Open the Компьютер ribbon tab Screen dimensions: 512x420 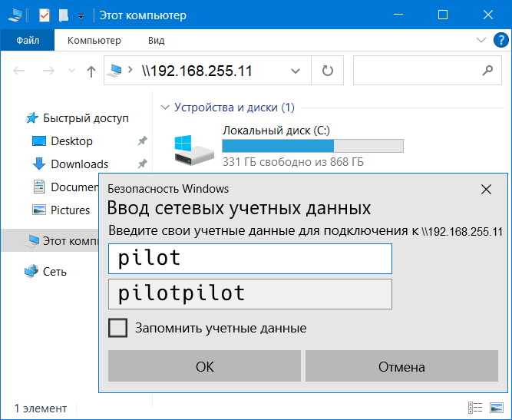94,40
